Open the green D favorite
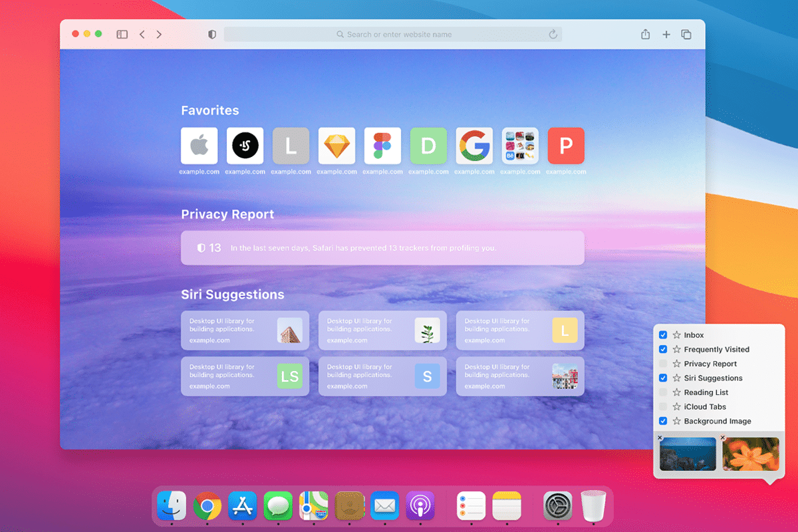The width and height of the screenshot is (798, 532). pyautogui.click(x=428, y=146)
